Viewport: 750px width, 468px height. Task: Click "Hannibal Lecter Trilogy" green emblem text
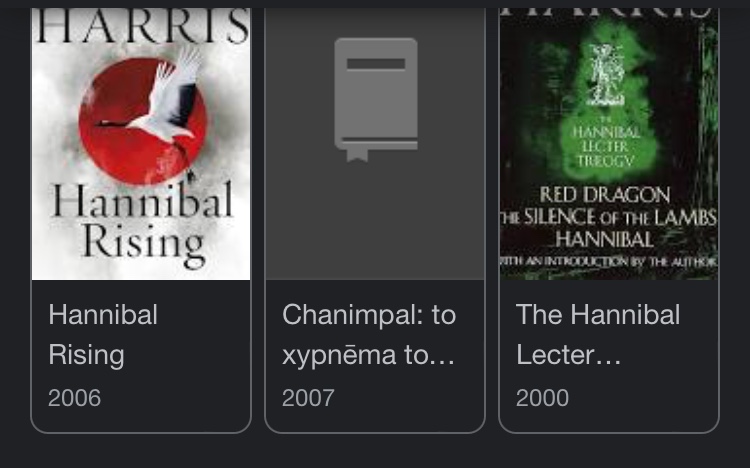point(606,144)
